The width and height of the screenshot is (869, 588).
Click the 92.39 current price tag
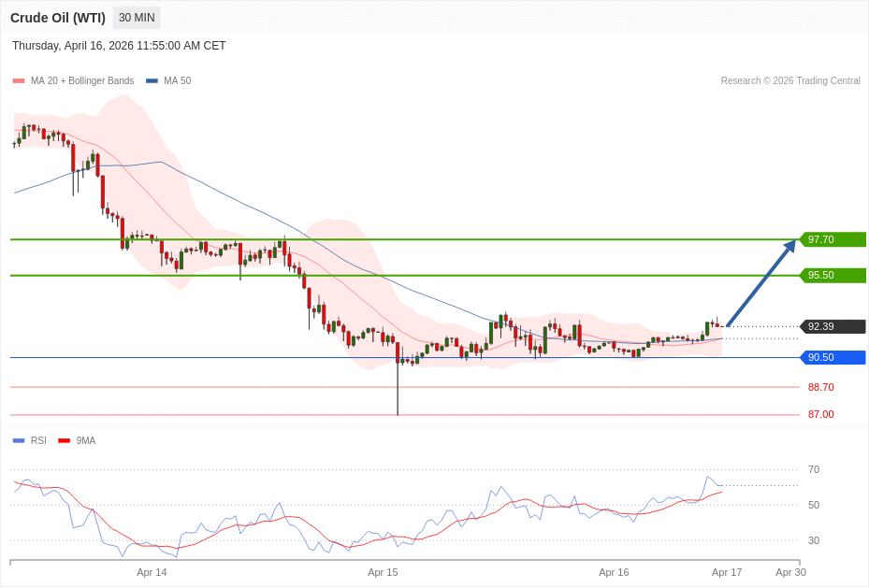coord(833,326)
